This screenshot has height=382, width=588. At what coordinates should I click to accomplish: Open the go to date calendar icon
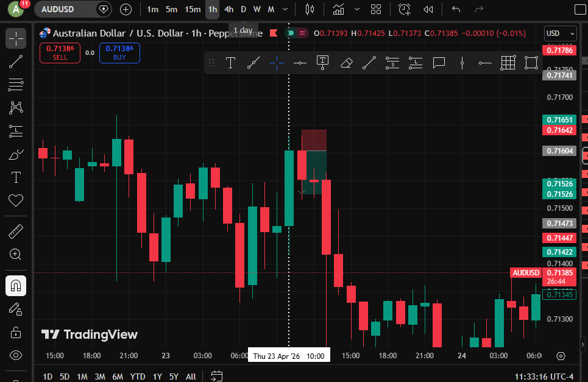pyautogui.click(x=217, y=376)
